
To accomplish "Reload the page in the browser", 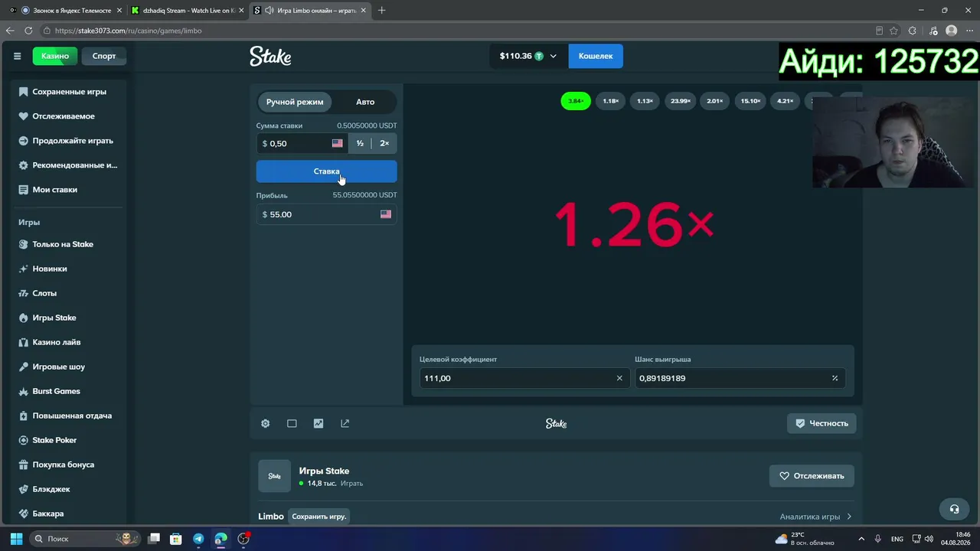I will pyautogui.click(x=28, y=31).
